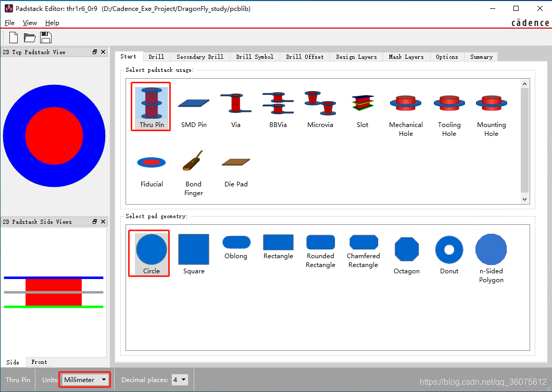The width and height of the screenshot is (552, 392).
Task: Select the BBVia padstack icon
Action: tap(278, 108)
